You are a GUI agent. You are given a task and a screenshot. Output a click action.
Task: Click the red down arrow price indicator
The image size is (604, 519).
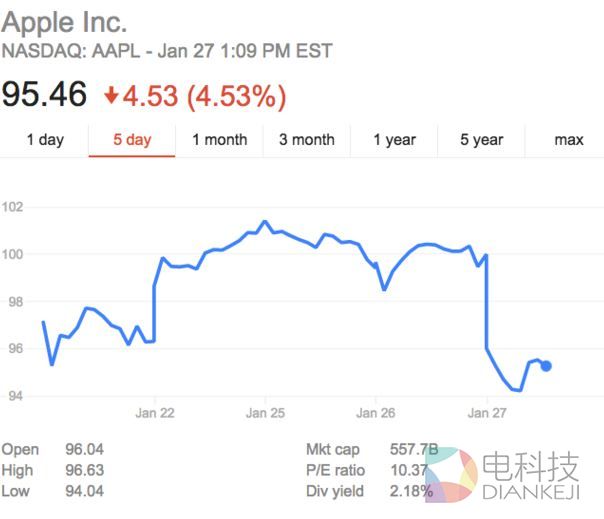[x=112, y=96]
